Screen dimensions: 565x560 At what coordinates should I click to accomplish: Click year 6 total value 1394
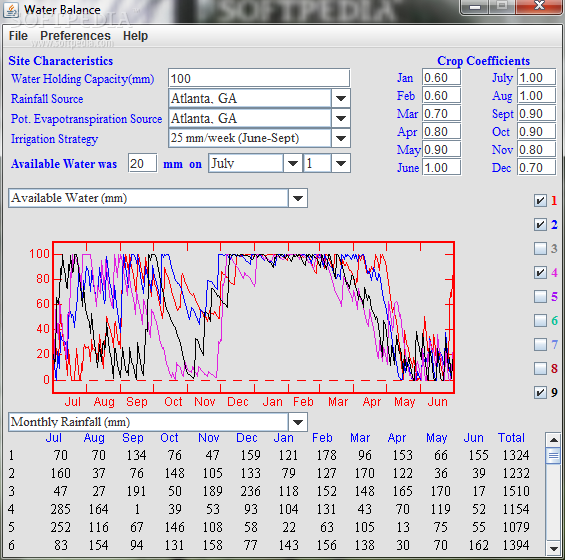point(516,546)
